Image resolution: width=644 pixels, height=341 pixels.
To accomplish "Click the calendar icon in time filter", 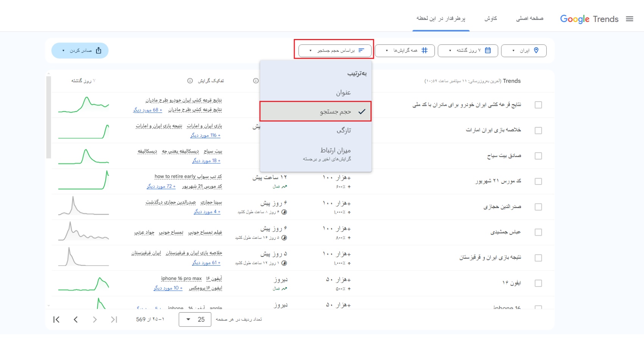I will 488,50.
